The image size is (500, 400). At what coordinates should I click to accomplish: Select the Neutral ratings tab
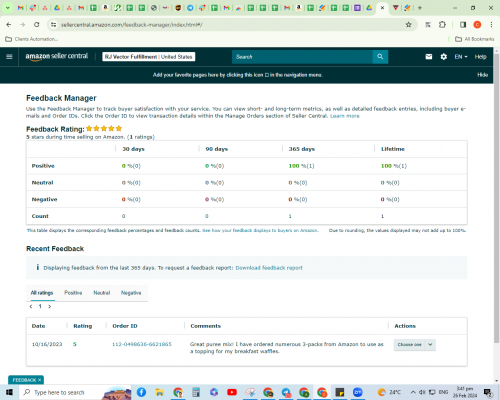tap(102, 293)
